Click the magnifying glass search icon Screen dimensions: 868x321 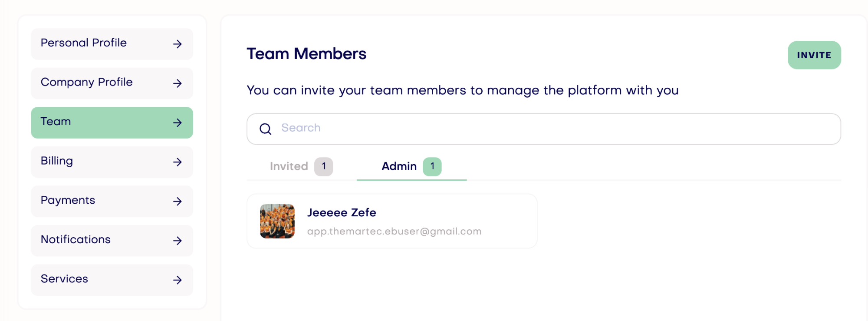[265, 129]
